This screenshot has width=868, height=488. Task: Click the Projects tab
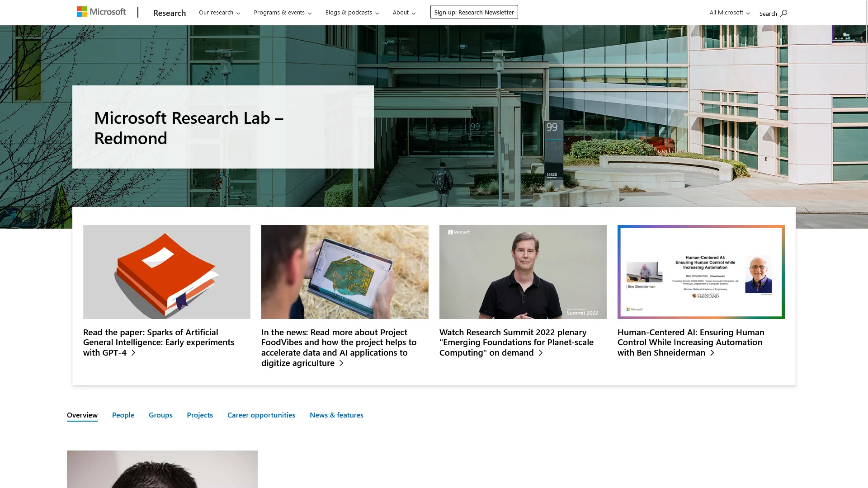pos(200,415)
